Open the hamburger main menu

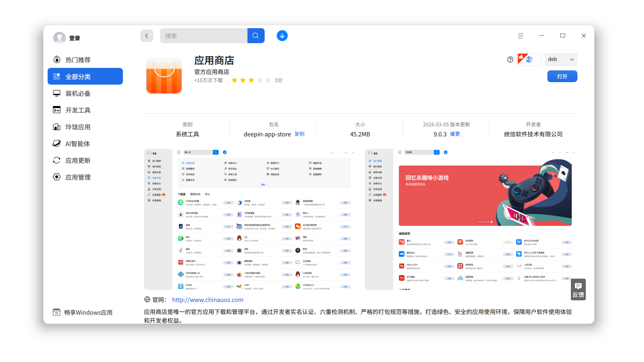coord(521,36)
